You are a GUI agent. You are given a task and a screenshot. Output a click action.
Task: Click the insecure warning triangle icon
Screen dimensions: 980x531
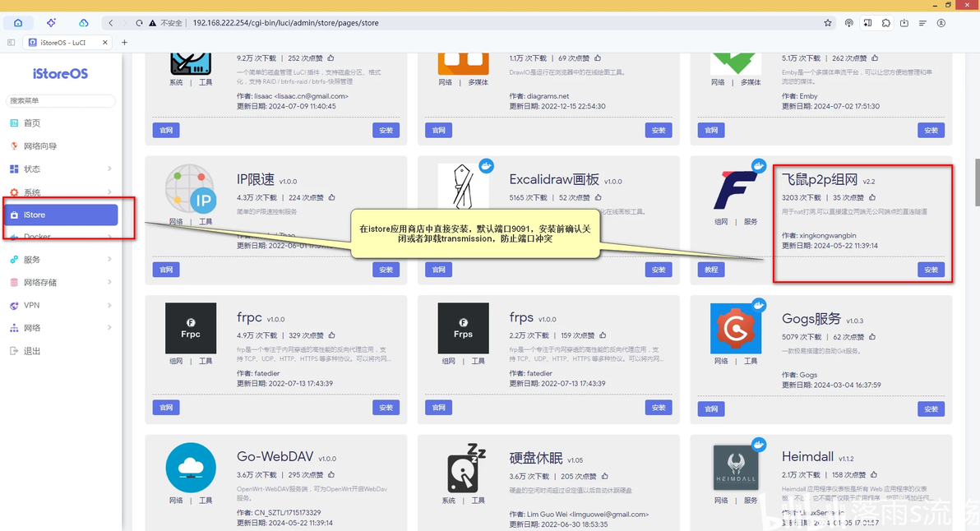coord(152,23)
